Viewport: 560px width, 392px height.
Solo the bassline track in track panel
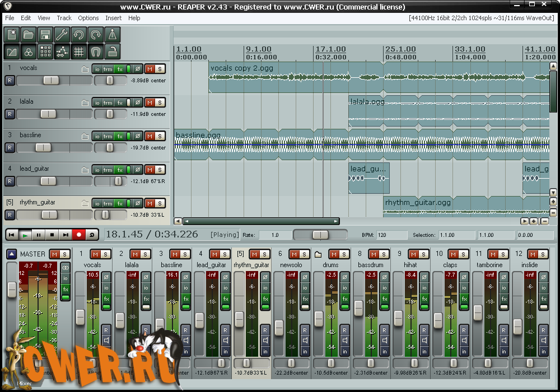(160, 136)
